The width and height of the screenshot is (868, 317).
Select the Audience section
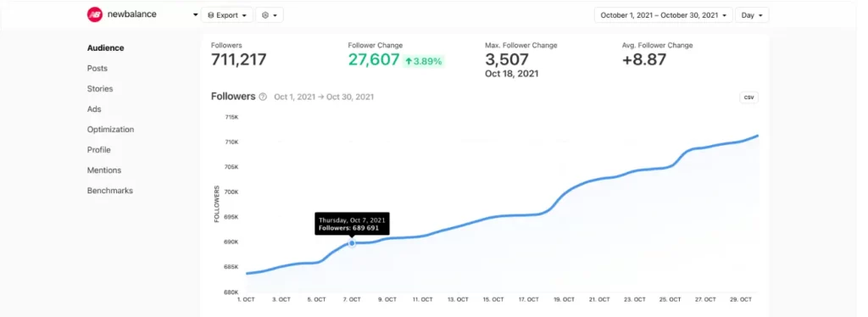105,48
